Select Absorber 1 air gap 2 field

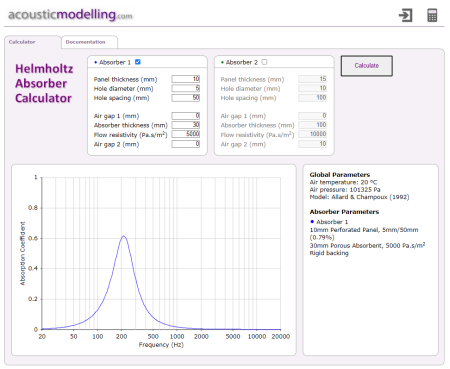point(186,144)
